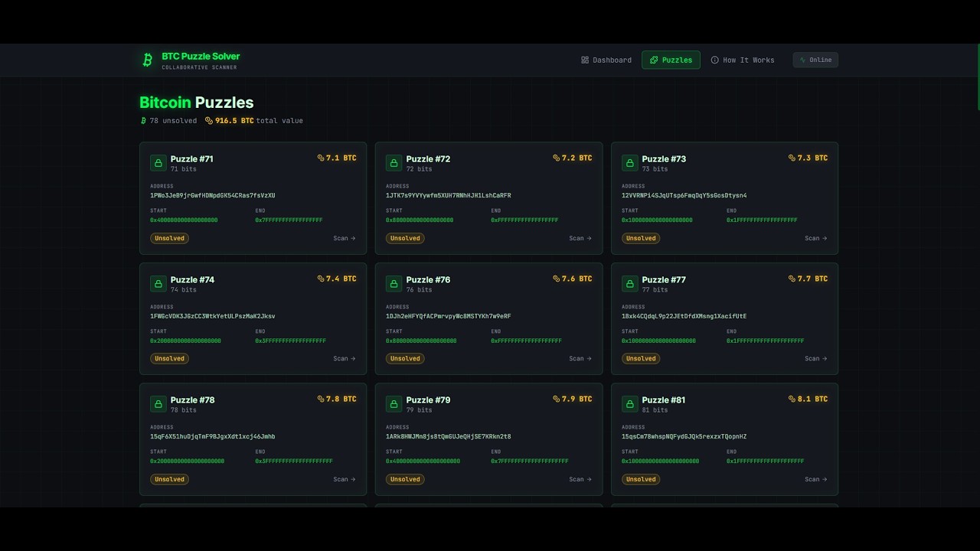Click coin icon beside 7.6 BTC

[557, 279]
